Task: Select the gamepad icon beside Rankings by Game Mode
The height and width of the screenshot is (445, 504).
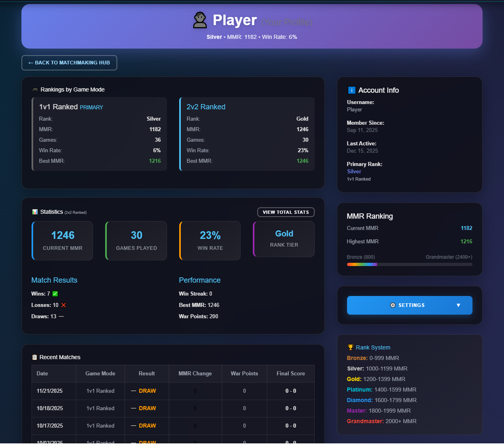Action: point(35,89)
